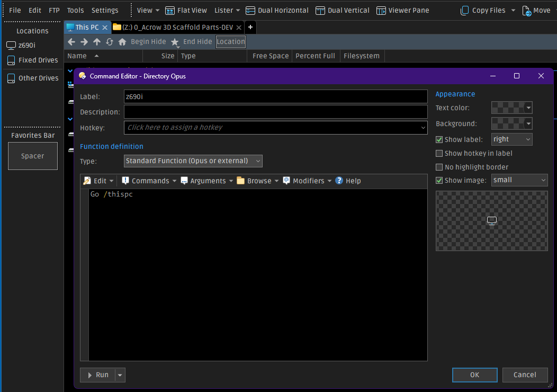This screenshot has height=392, width=557.
Task: Switch to 0_Acrow 3D Scaffold Parts-DEV tab
Action: [177, 28]
